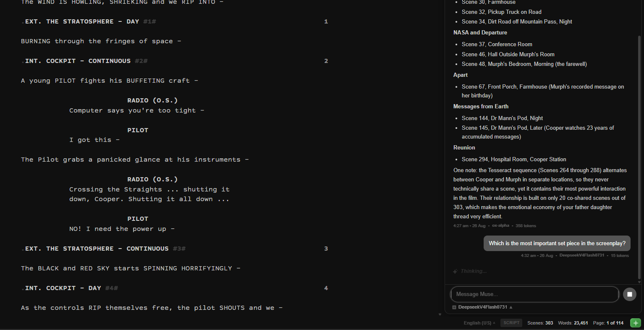
Task: Click the user message about the set piece
Action: coord(557,244)
